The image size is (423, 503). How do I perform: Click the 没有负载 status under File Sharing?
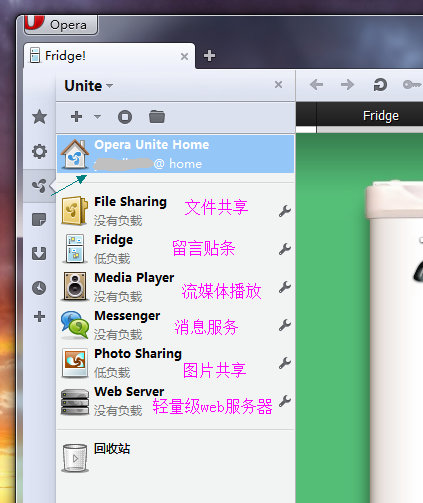click(118, 221)
